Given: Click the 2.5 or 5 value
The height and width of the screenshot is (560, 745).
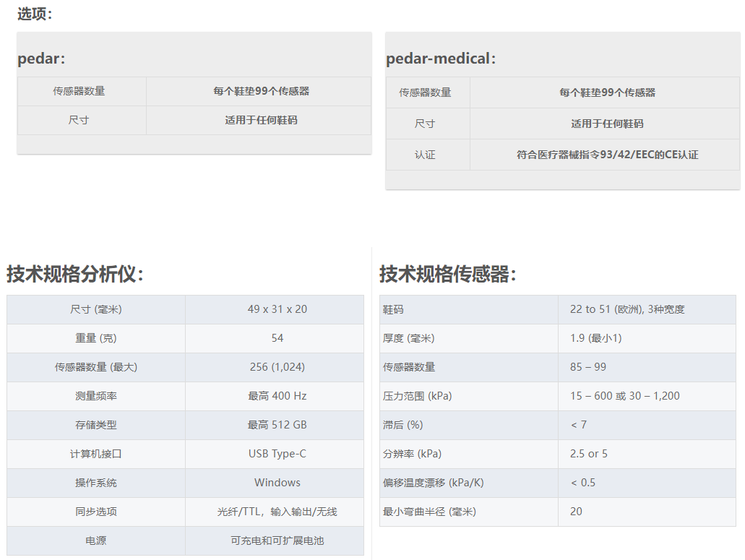Looking at the screenshot, I should [x=589, y=454].
